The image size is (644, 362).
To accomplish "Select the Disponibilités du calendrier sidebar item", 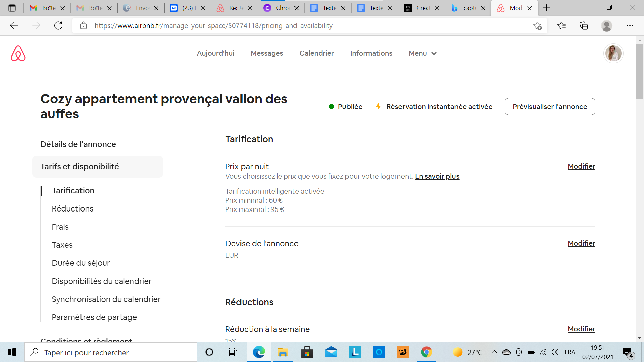I will click(101, 281).
